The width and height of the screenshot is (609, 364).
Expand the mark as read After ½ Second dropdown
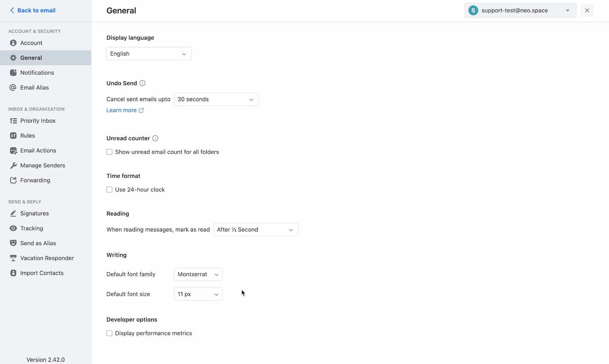coord(256,230)
